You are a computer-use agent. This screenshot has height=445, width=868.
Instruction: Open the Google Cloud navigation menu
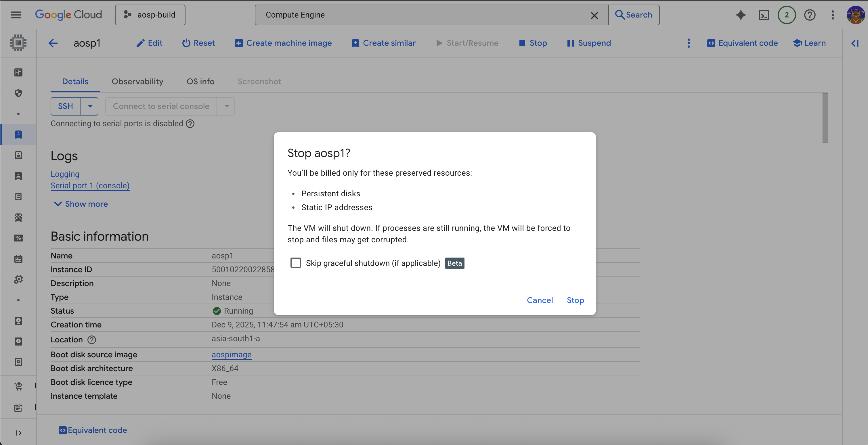pos(16,15)
